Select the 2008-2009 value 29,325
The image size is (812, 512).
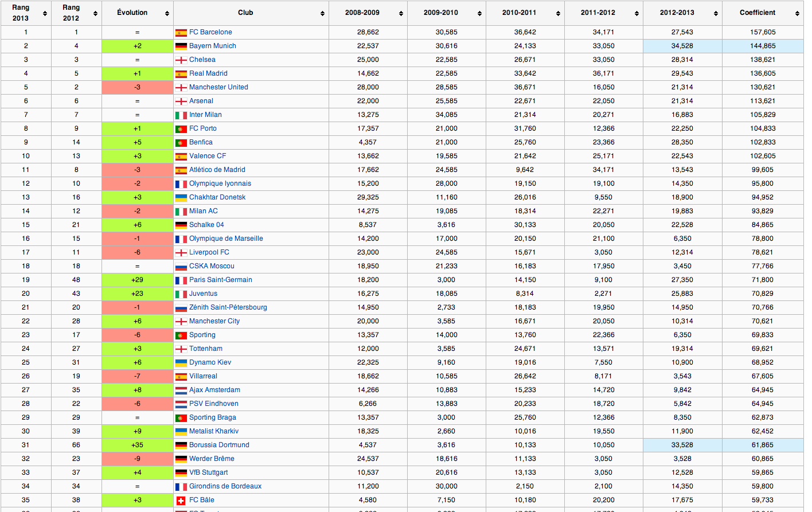(x=368, y=197)
